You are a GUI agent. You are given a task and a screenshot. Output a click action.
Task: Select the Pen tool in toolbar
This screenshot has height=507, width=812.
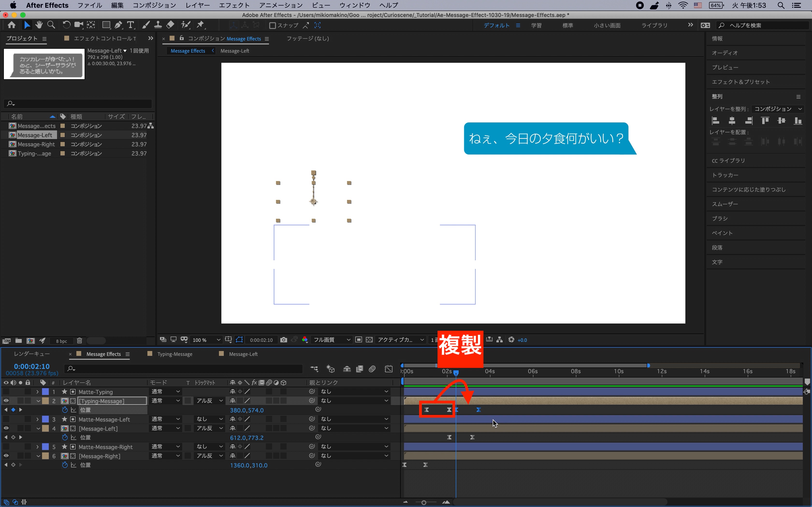118,25
